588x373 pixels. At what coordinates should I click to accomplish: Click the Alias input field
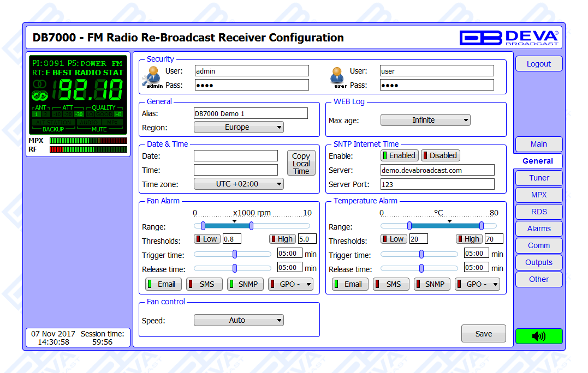pyautogui.click(x=251, y=113)
